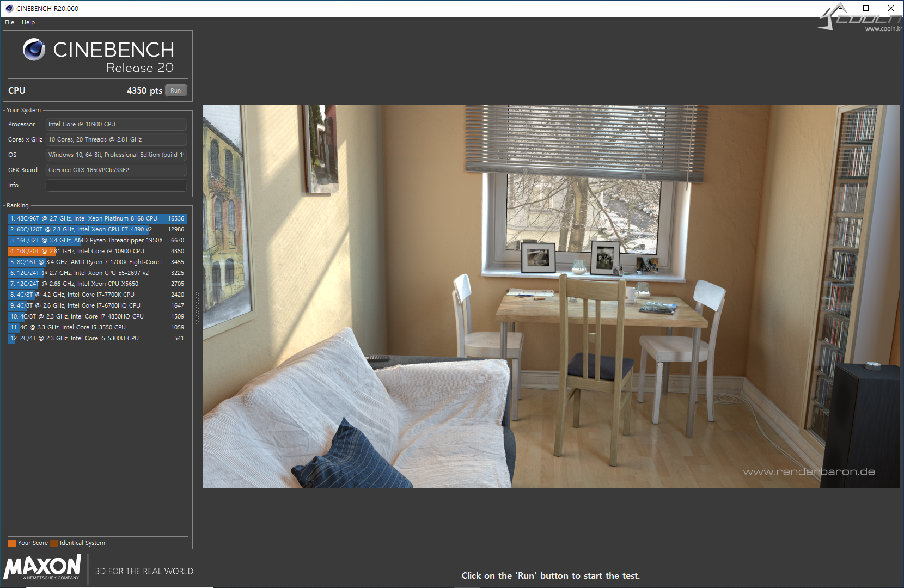Click the CPU label in score panel

coord(17,90)
